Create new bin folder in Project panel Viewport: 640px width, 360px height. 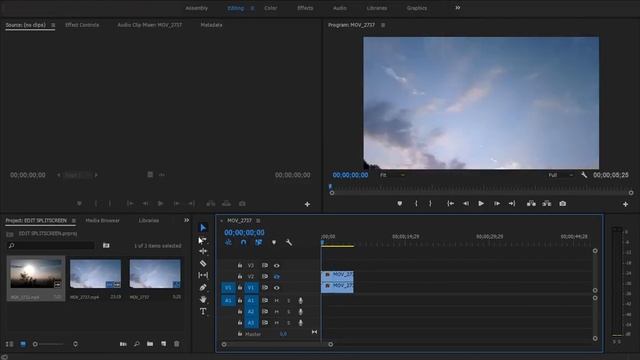coord(150,344)
